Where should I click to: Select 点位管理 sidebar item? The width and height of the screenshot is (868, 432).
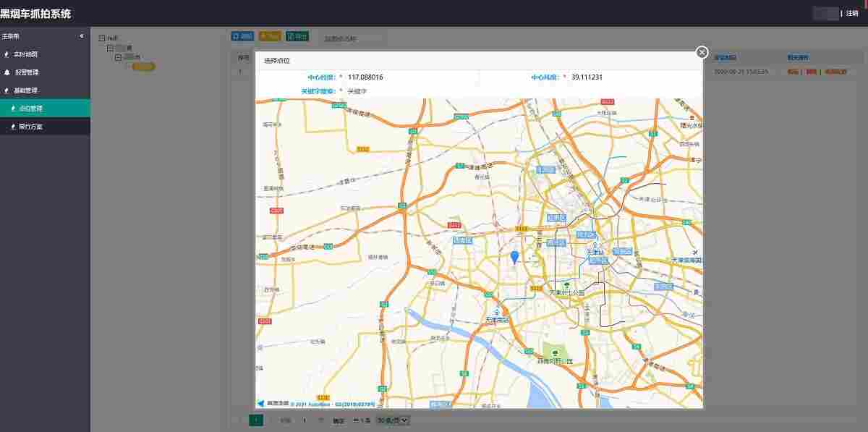(x=30, y=109)
